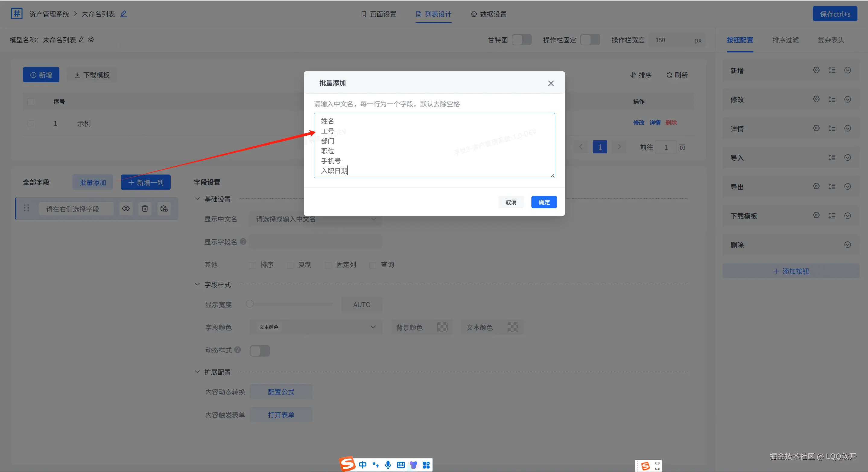Collapse the 基础设置 section

point(197,199)
